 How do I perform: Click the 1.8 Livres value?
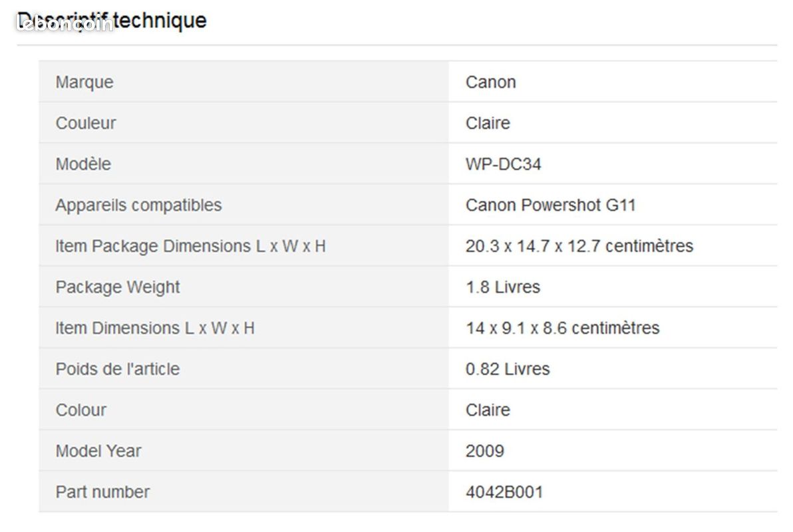pos(503,287)
